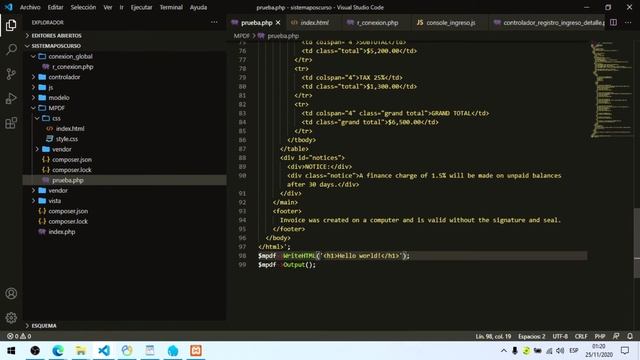The image size is (640, 360).
Task: Expand the ESQUEMA outline section
Action: [x=124, y=325]
